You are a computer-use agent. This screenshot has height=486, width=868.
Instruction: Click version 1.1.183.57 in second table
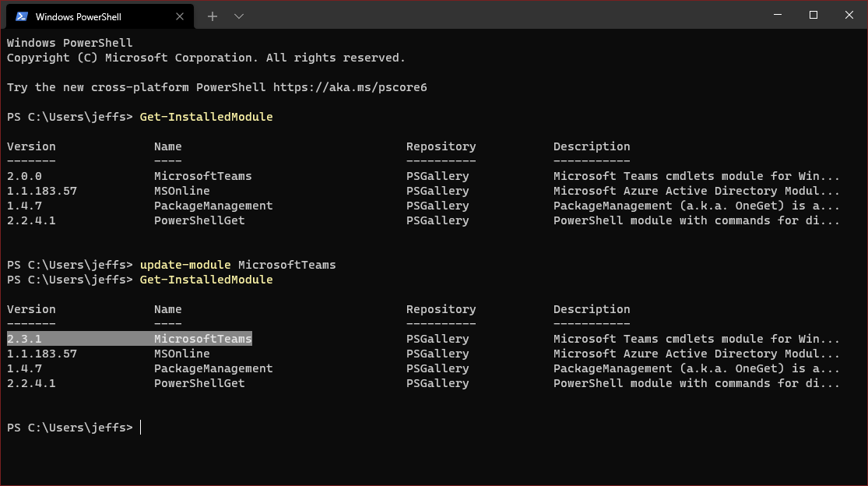coord(41,354)
